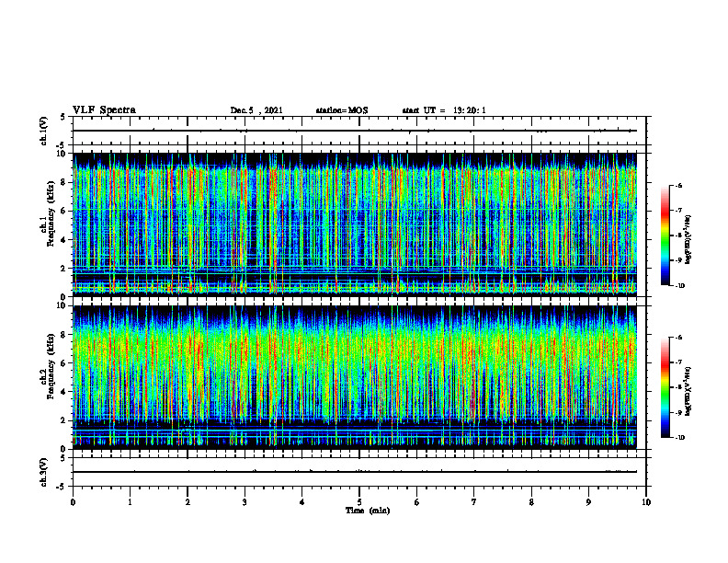The image size is (728, 563).
Task: Click the '-10' label on ch.1 color bar
Action: [x=679, y=286]
